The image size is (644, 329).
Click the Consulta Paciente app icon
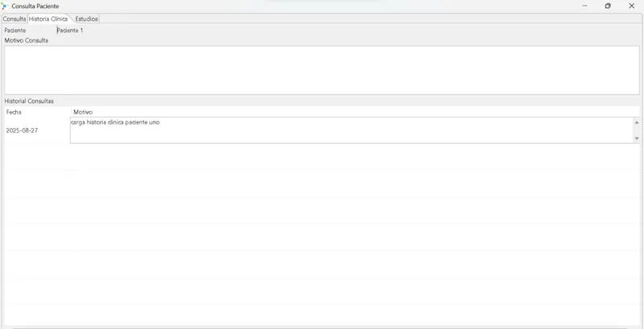pyautogui.click(x=5, y=6)
